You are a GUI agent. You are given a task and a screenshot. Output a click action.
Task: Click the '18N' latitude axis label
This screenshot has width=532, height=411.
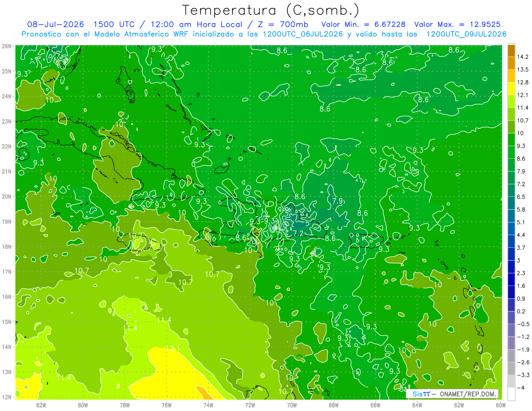pyautogui.click(x=6, y=247)
